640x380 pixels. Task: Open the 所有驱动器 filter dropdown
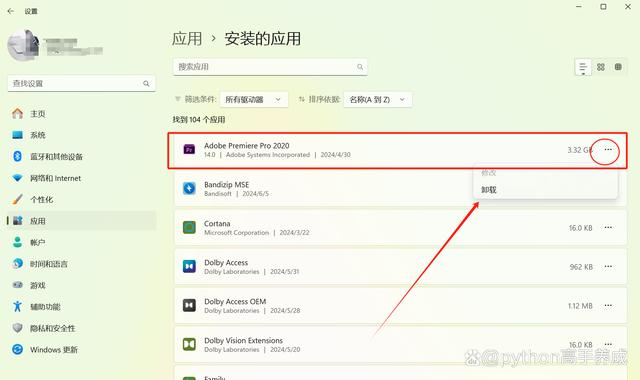pyautogui.click(x=253, y=100)
